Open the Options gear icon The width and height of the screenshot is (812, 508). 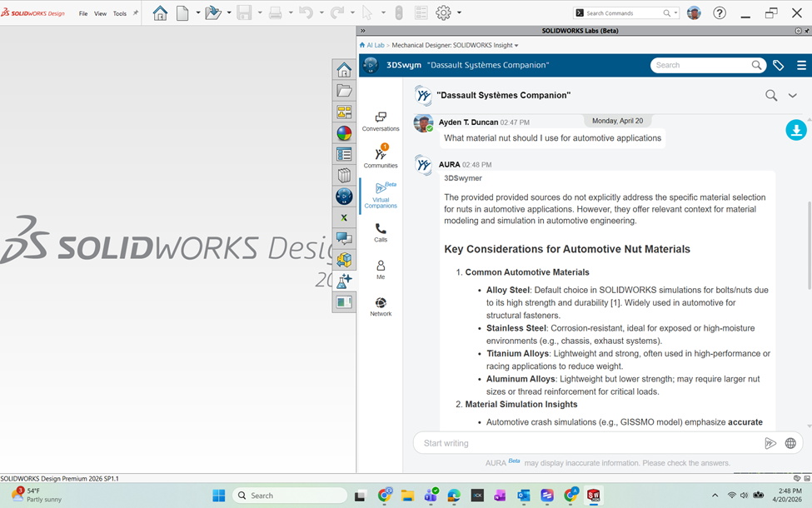[x=443, y=12]
